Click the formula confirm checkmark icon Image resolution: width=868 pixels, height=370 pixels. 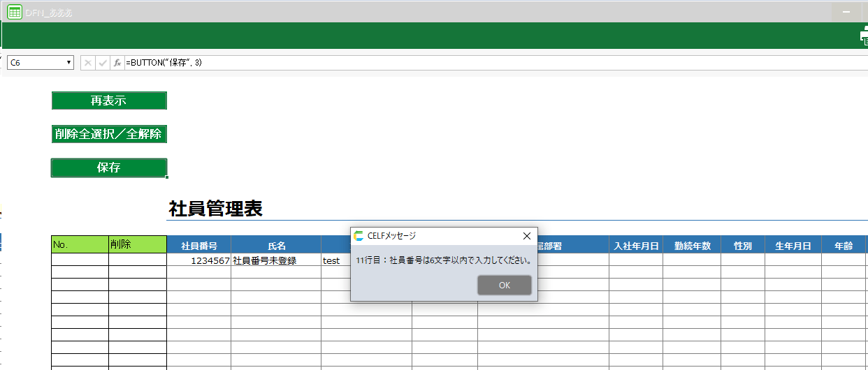pyautogui.click(x=103, y=63)
